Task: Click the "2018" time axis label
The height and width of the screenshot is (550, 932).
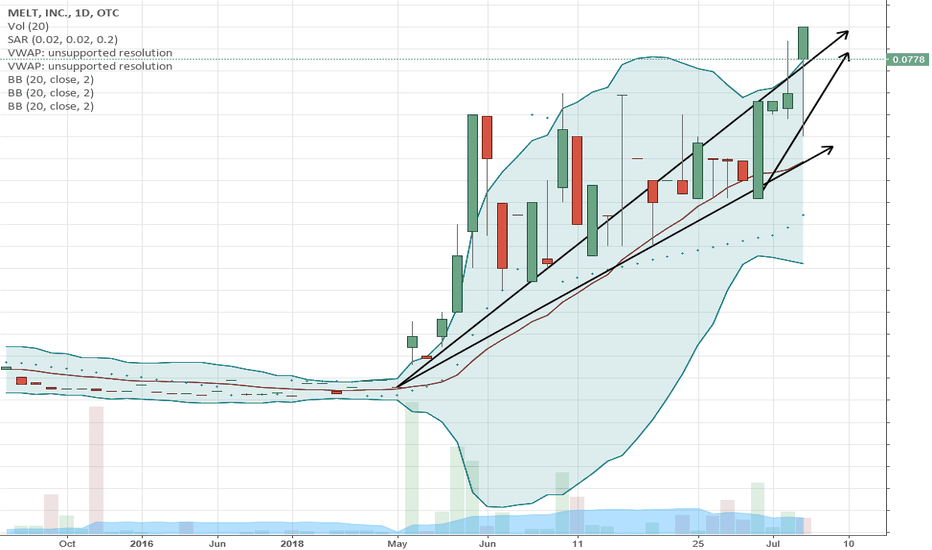Action: (x=292, y=543)
